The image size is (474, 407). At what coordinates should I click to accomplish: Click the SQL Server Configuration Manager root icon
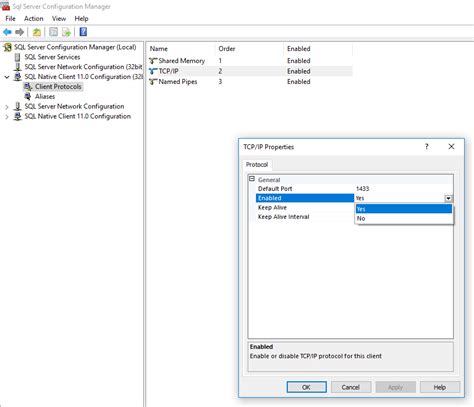[x=7, y=47]
